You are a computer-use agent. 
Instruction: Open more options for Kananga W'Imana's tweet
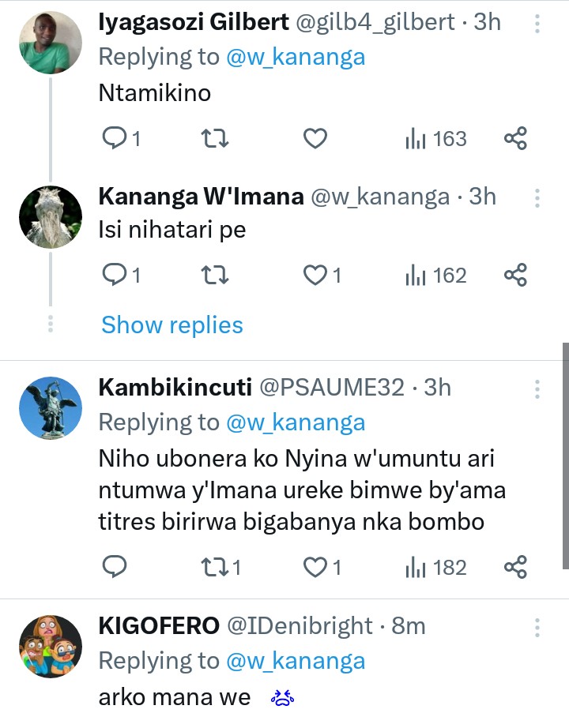point(537,197)
